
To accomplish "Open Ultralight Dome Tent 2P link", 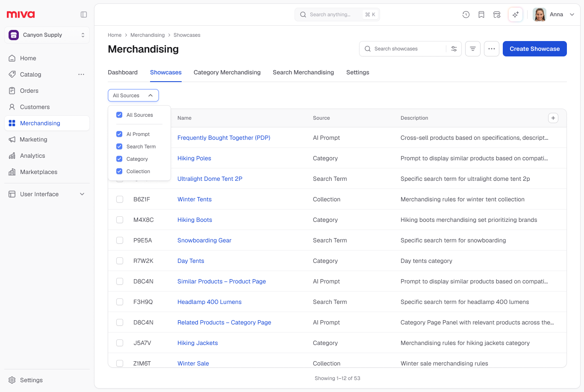I will (210, 179).
